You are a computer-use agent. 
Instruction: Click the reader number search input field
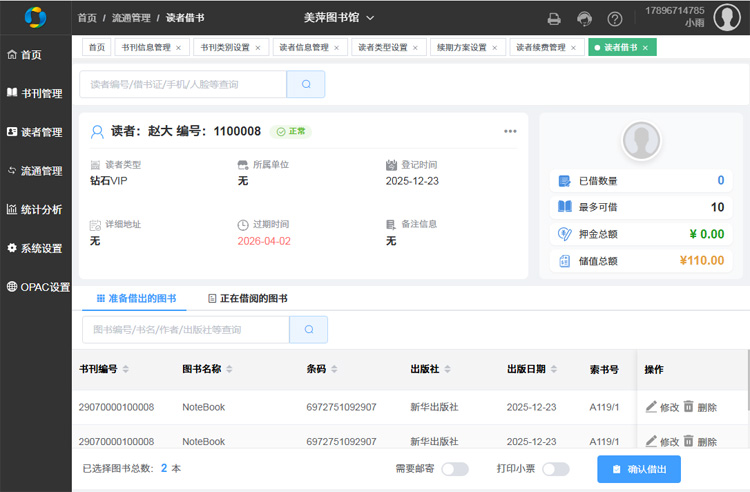[x=182, y=85]
